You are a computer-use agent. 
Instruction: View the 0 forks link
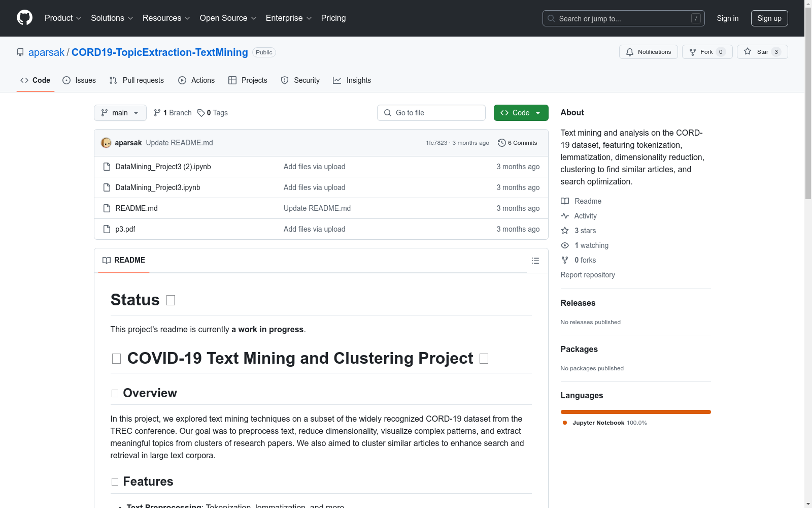pos(579,260)
